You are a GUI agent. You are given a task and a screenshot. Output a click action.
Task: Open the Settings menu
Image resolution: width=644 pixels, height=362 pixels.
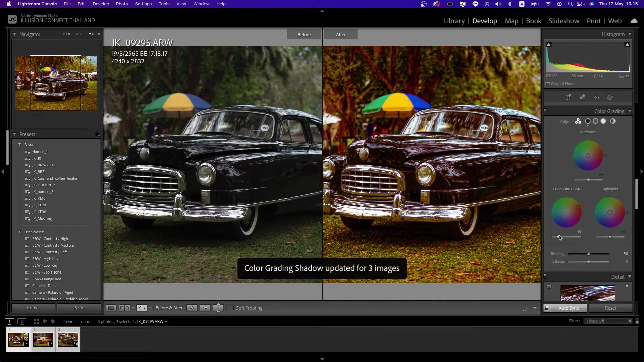143,4
